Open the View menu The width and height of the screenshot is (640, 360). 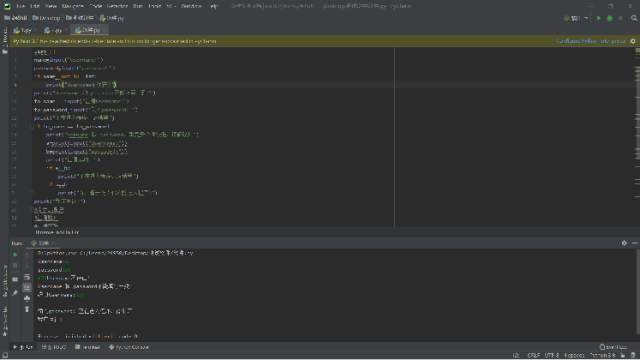pyautogui.click(x=51, y=6)
